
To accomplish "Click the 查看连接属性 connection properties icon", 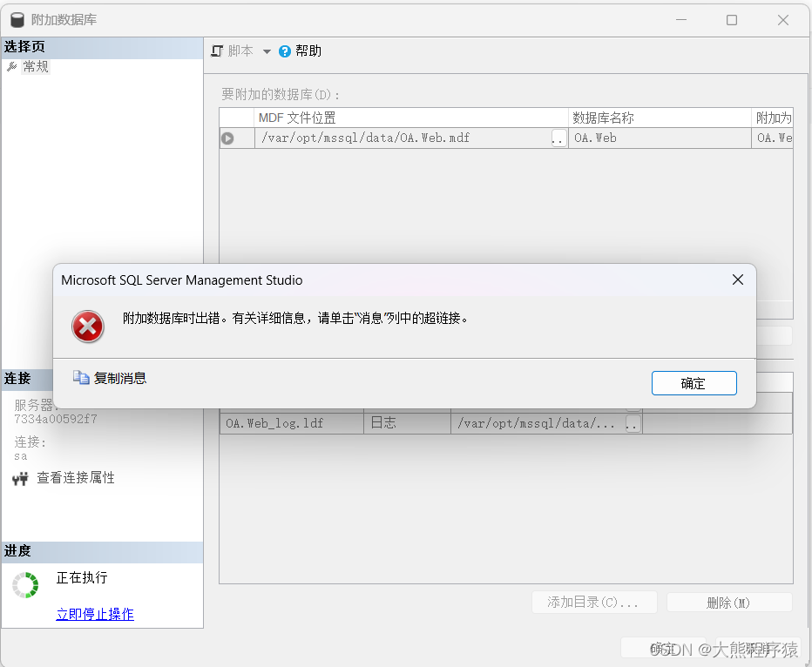I will pyautogui.click(x=19, y=477).
